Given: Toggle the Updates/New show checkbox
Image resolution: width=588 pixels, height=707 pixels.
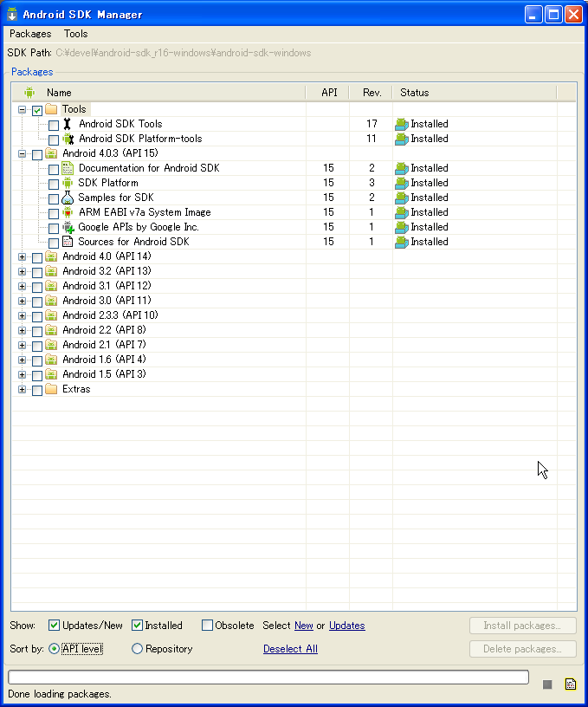Looking at the screenshot, I should (54, 625).
